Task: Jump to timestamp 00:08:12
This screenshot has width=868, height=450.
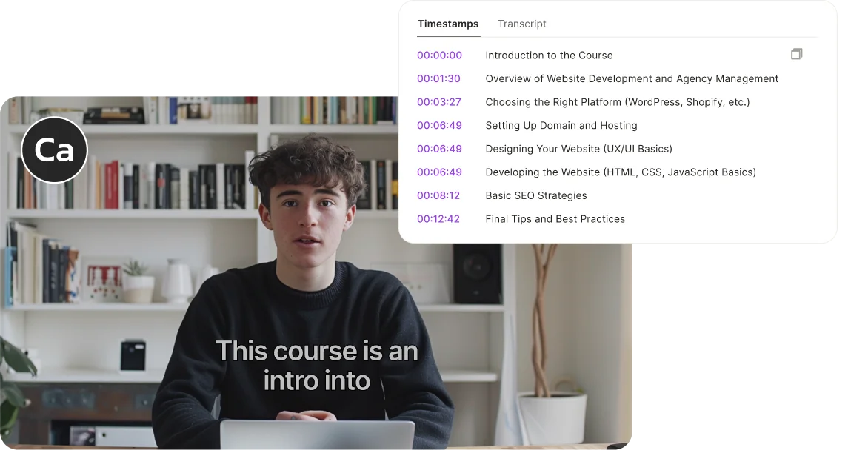Action: [438, 195]
